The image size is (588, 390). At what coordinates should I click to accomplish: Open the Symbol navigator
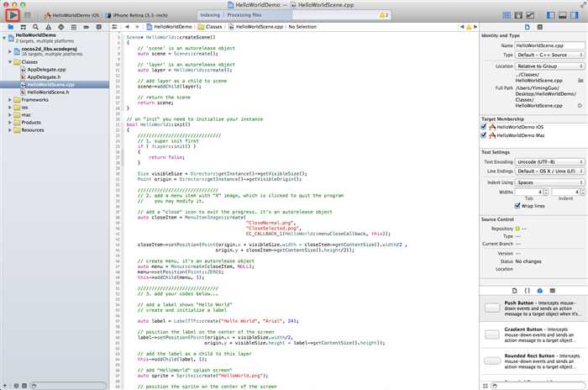coord(24,27)
